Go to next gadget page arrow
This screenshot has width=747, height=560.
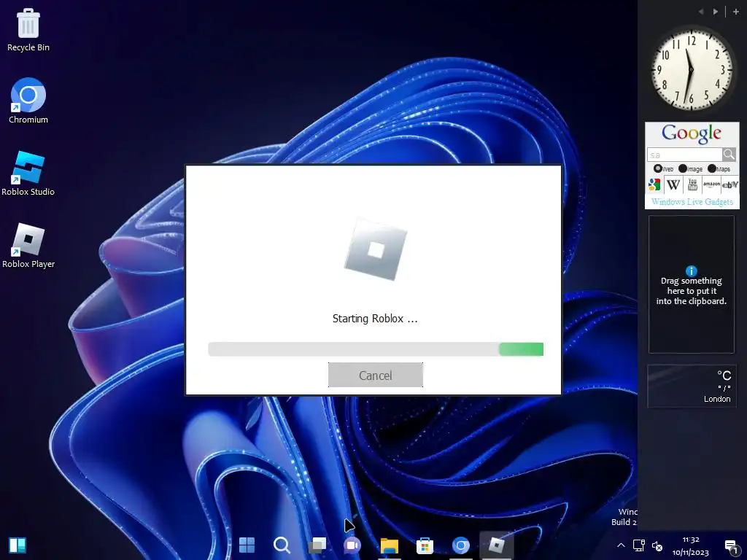[715, 12]
